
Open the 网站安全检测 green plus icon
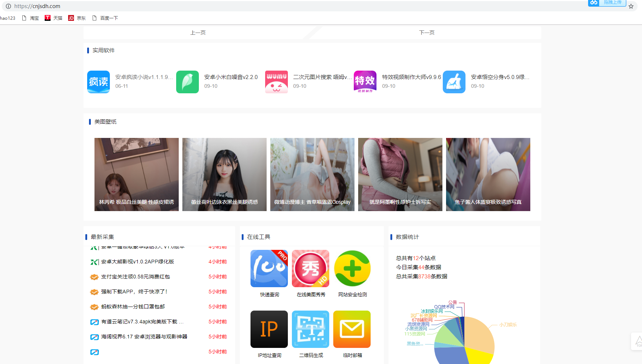click(x=352, y=269)
